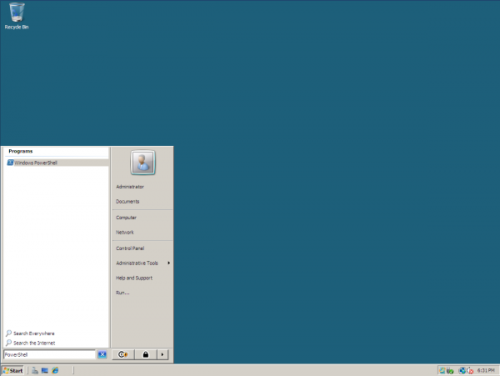Open the Recycle Bin desktop icon
This screenshot has width=500, height=376.
click(x=16, y=16)
